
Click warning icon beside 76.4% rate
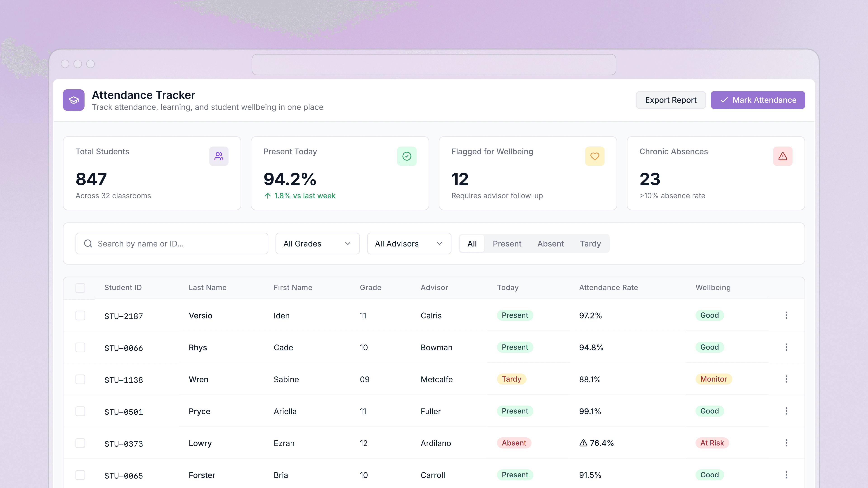tap(583, 443)
